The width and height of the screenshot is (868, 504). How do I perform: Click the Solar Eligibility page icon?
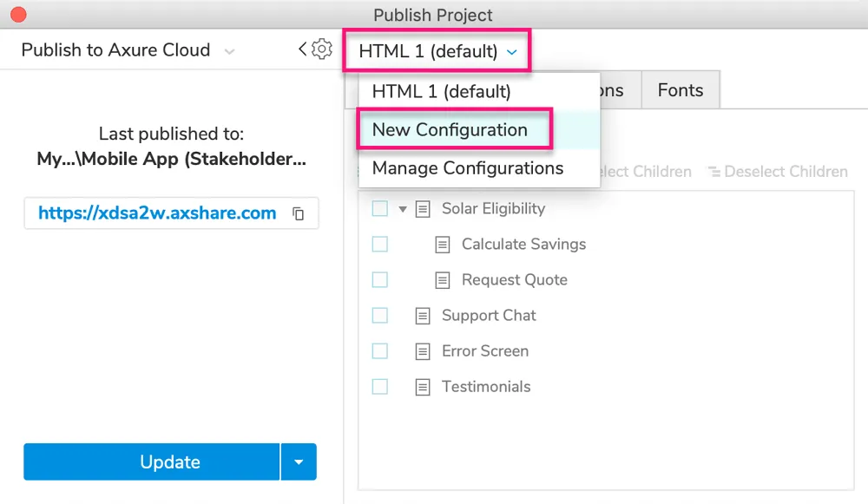click(423, 209)
